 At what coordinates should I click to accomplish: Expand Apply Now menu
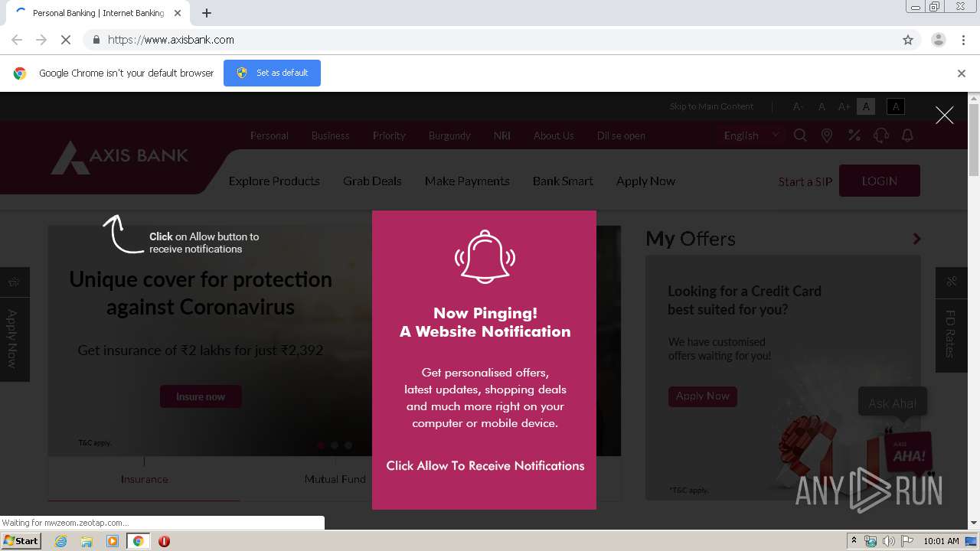(x=645, y=181)
